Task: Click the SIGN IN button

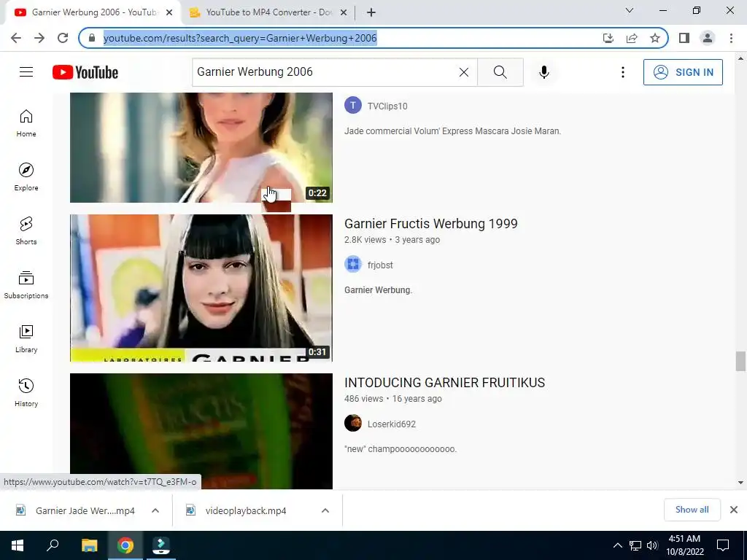Action: click(683, 72)
